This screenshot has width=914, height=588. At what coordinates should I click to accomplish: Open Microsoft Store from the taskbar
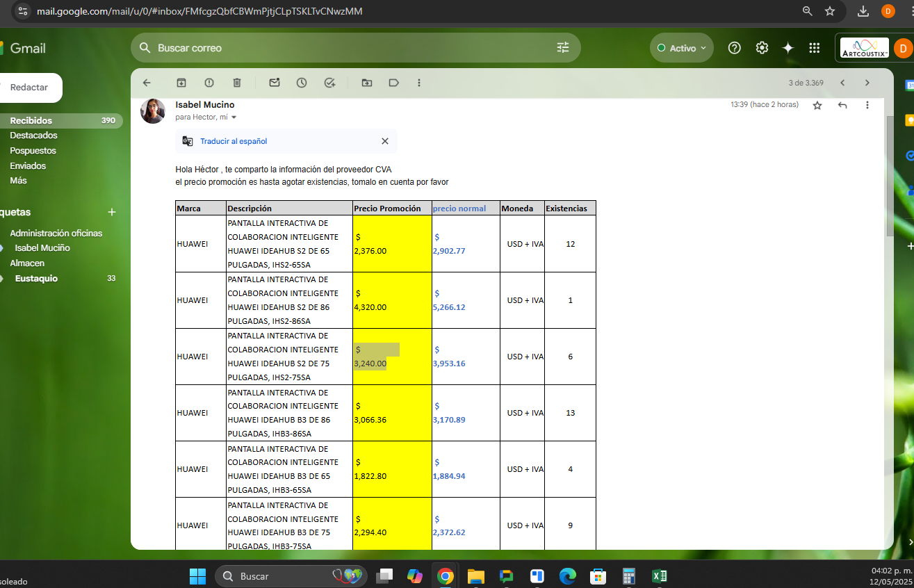(x=598, y=576)
